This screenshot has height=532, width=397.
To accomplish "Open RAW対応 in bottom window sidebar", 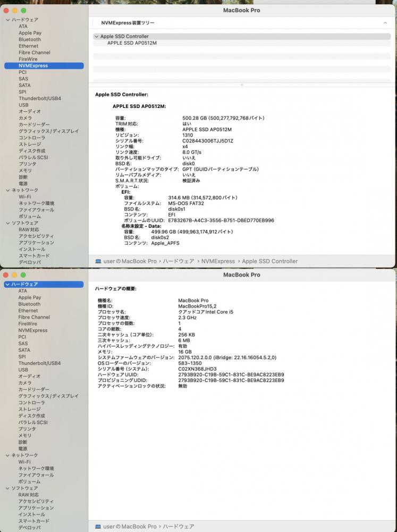I will (29, 495).
